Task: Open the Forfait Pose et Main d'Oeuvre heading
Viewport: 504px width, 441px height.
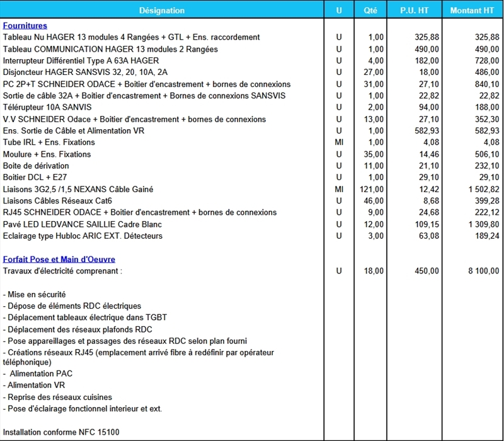Action: (x=59, y=259)
